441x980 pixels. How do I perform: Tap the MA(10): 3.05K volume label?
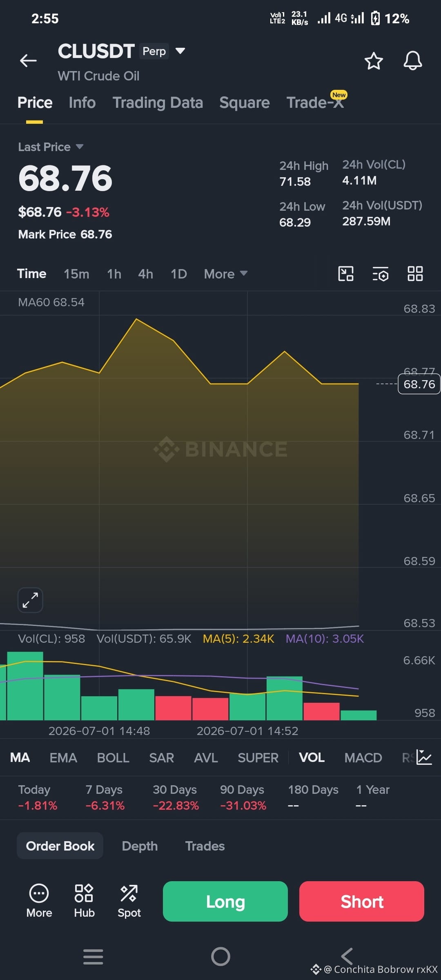[x=325, y=639]
